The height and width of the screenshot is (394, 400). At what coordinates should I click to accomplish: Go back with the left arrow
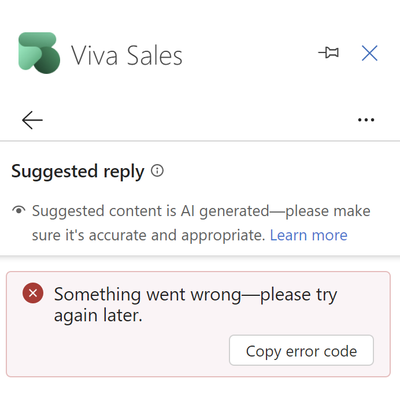[32, 120]
